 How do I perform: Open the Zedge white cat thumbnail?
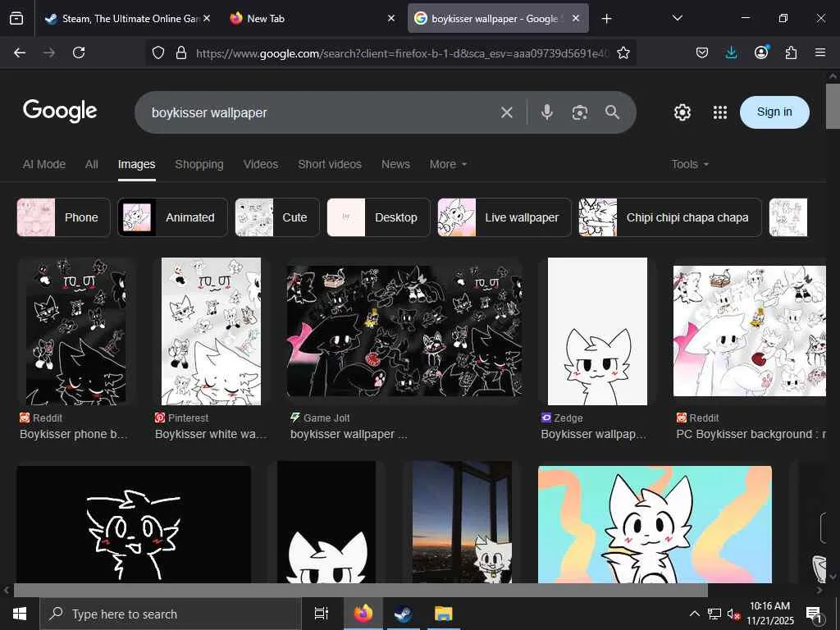[x=597, y=331]
